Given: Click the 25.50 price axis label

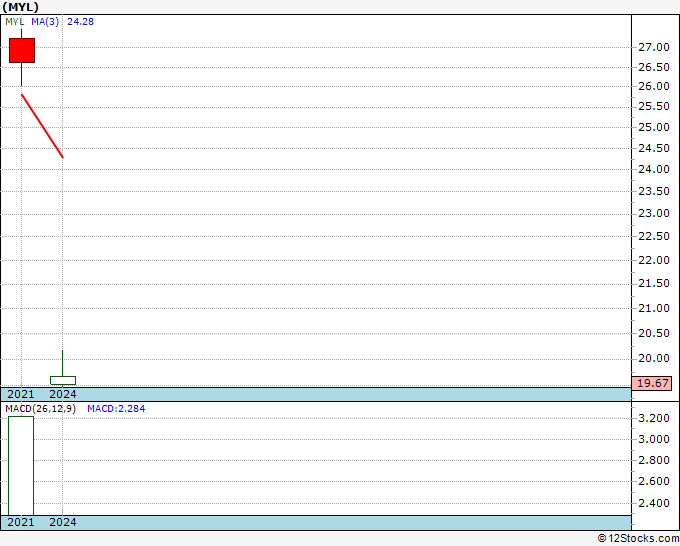Looking at the screenshot, I should point(654,106).
